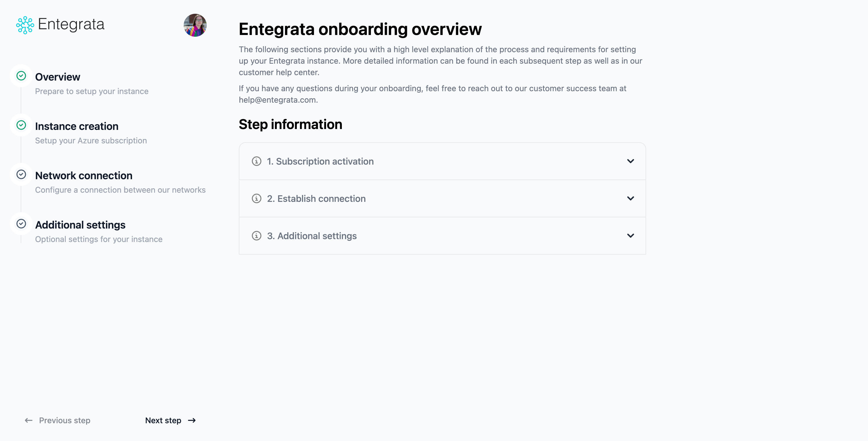Image resolution: width=868 pixels, height=441 pixels.
Task: Open the Instance creation step
Action: pos(77,126)
